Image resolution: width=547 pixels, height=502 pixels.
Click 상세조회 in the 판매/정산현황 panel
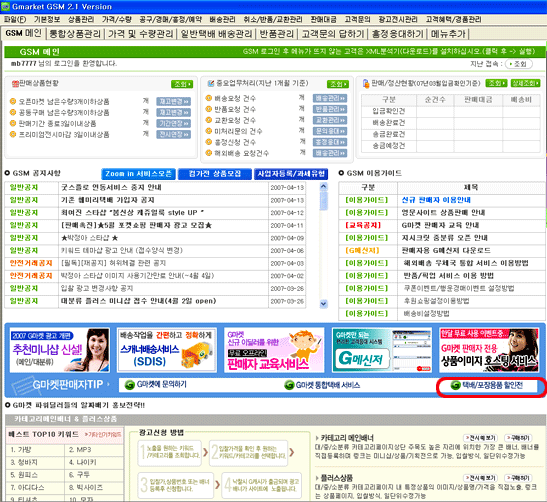[525, 83]
